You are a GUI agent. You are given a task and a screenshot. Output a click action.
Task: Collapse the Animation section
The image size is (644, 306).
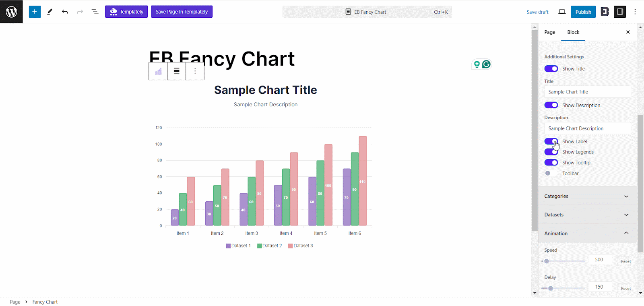586,233
